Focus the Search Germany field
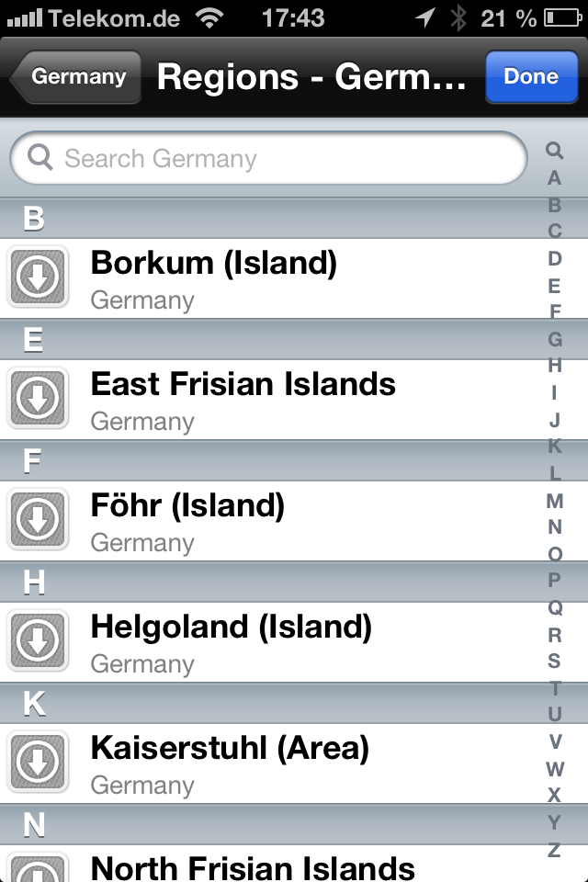588x882 pixels. point(276,159)
